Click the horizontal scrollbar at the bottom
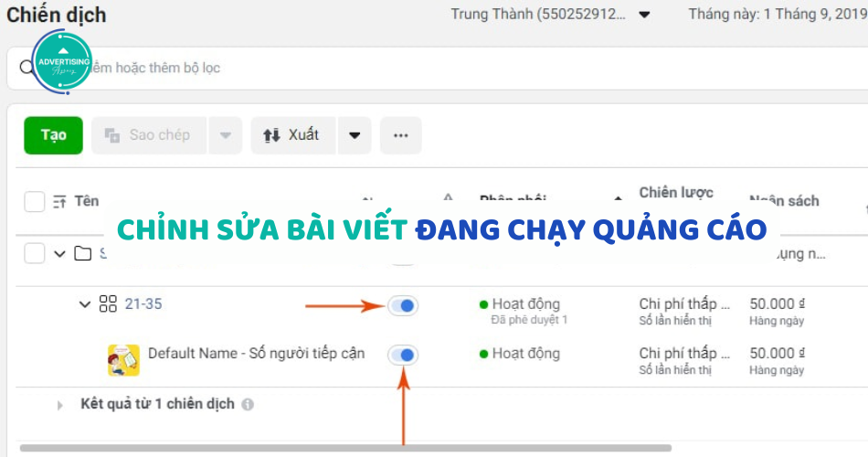Image resolution: width=868 pixels, height=457 pixels. click(345, 448)
